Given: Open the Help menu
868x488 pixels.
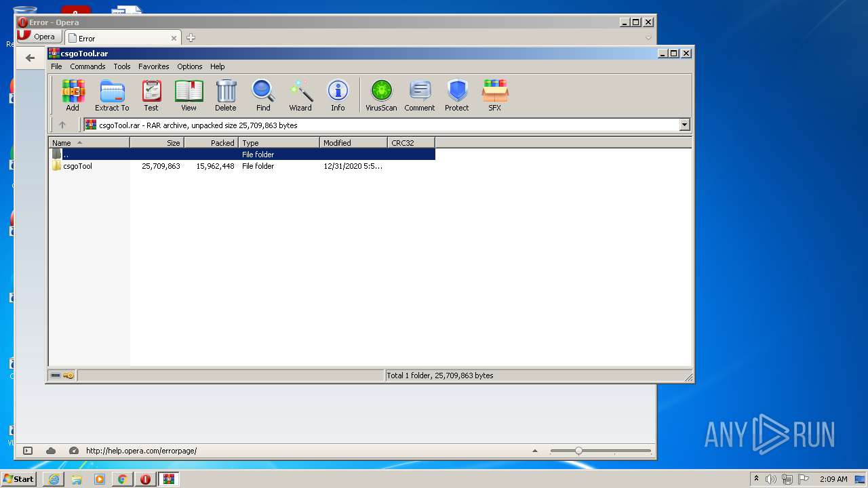Looking at the screenshot, I should [x=217, y=66].
